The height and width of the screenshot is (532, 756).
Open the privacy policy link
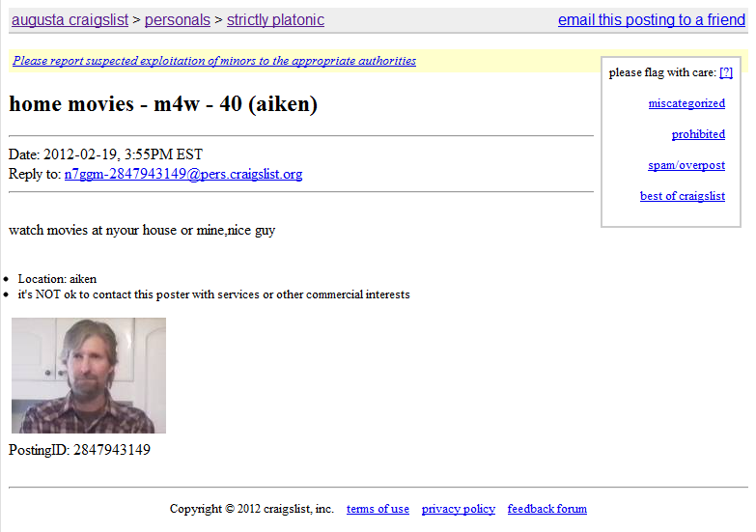458,509
